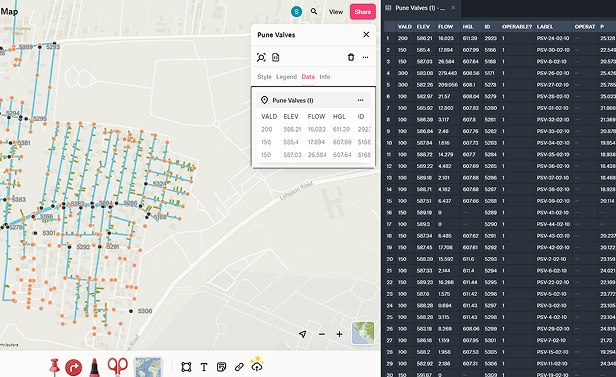Open the search magnifier in map header
616x377 pixels.
coord(314,11)
